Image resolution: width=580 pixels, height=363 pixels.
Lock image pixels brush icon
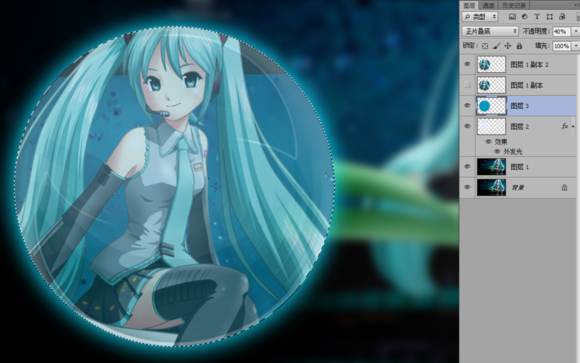(x=496, y=46)
